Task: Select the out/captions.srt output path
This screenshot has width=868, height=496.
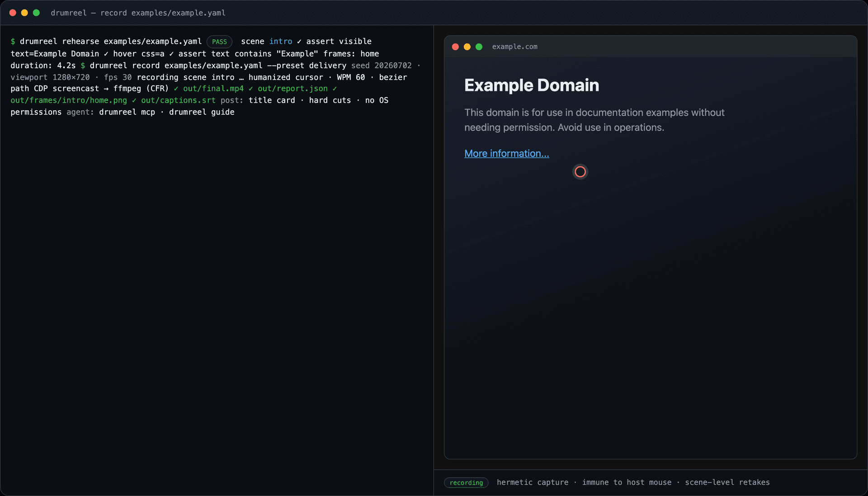Action: tap(178, 100)
